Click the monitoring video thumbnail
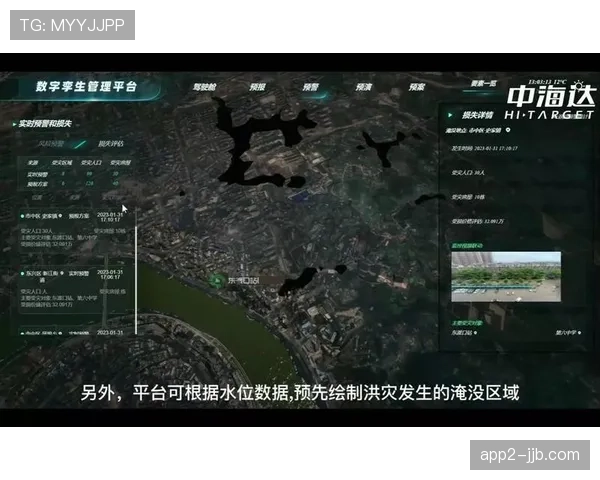Image resolution: width=600 pixels, height=480 pixels. point(505,275)
